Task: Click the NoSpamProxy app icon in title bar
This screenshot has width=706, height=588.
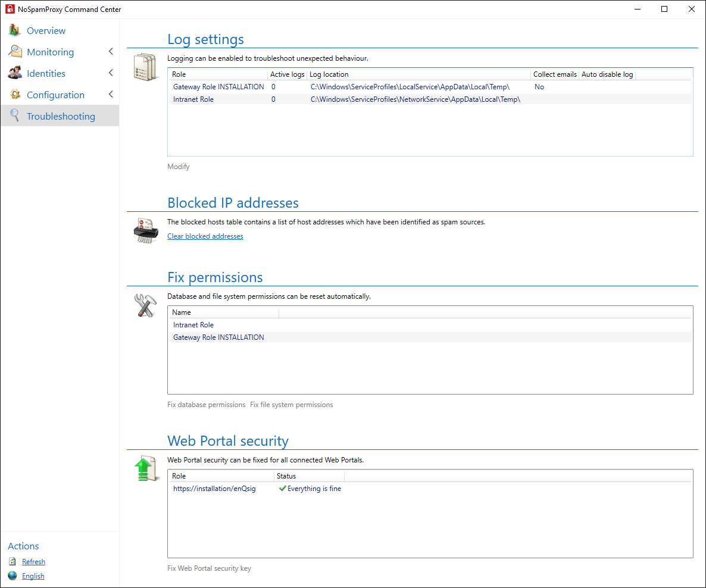Action: tap(10, 9)
